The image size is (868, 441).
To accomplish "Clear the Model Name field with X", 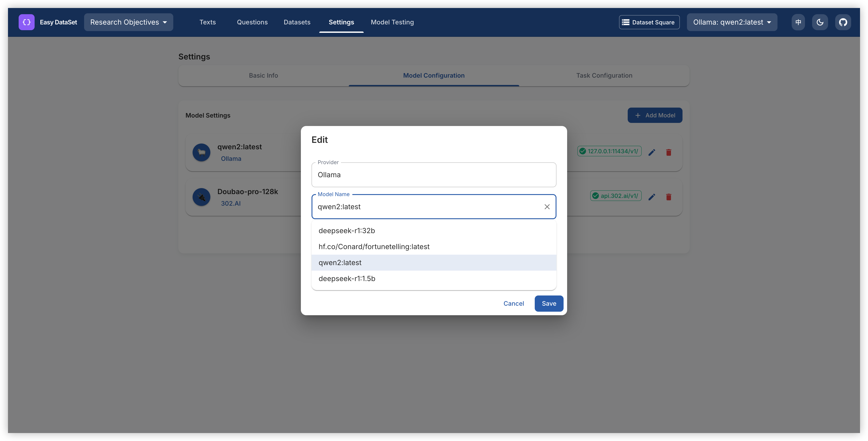I will (547, 207).
